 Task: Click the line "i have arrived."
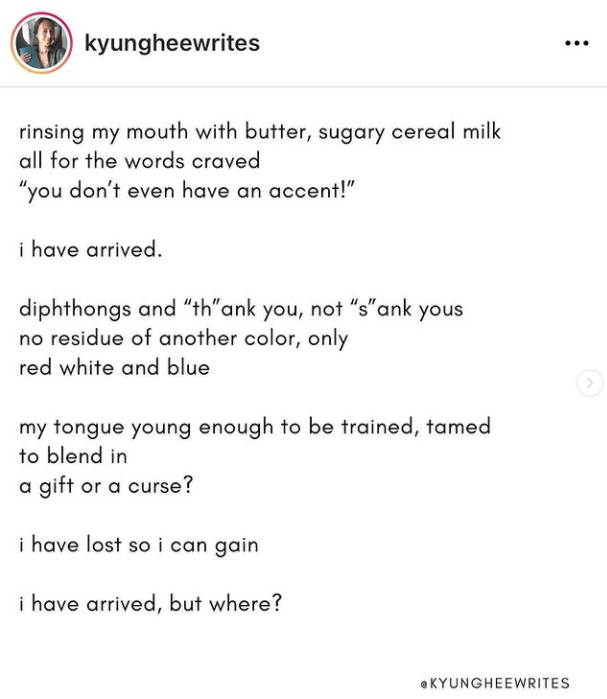pyautogui.click(x=90, y=249)
